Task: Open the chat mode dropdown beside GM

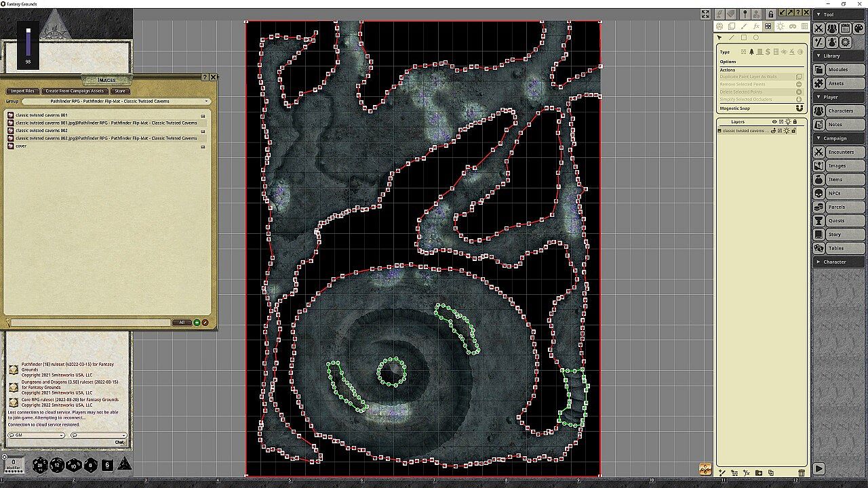Action: (98, 435)
